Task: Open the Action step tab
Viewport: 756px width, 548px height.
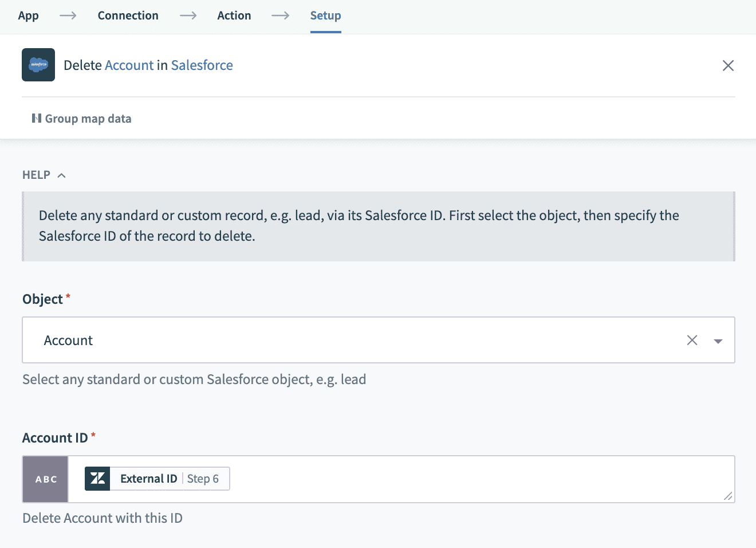Action: [x=234, y=15]
